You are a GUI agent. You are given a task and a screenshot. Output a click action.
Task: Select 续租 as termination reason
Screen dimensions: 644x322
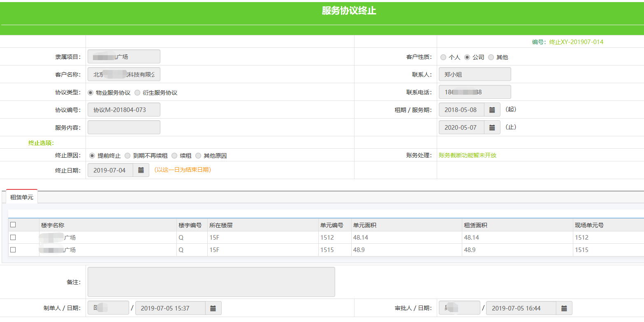(x=174, y=156)
